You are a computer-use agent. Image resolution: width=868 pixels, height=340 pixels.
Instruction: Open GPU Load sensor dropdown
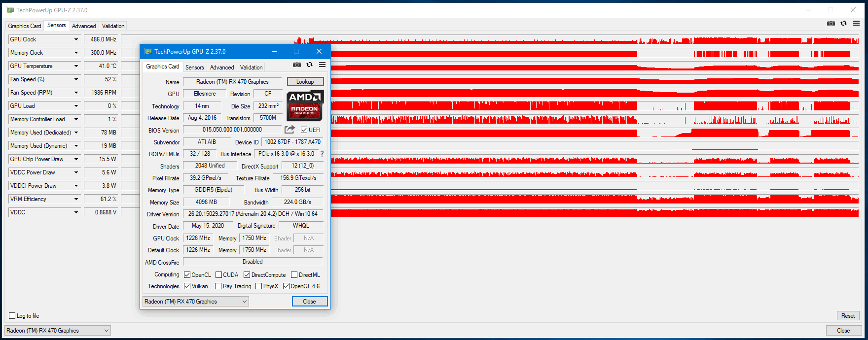(x=76, y=106)
